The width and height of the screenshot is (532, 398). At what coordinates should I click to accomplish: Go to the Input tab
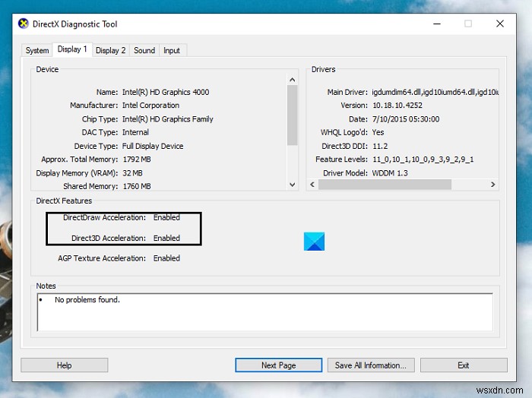pyautogui.click(x=172, y=51)
